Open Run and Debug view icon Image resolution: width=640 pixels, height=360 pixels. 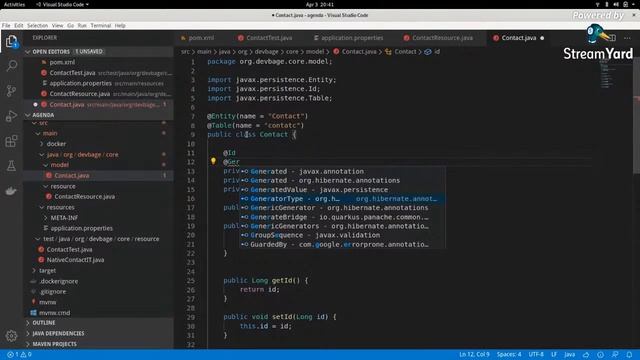click(x=11, y=116)
